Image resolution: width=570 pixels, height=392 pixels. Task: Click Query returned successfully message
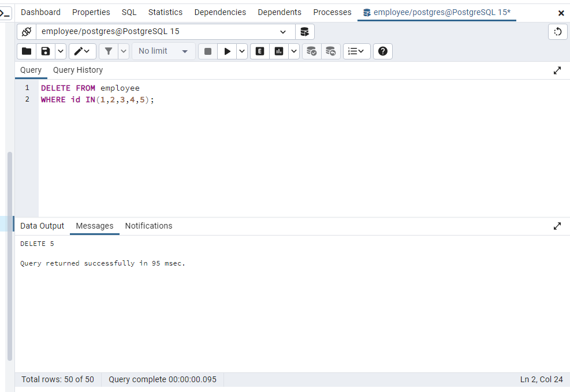click(103, 263)
